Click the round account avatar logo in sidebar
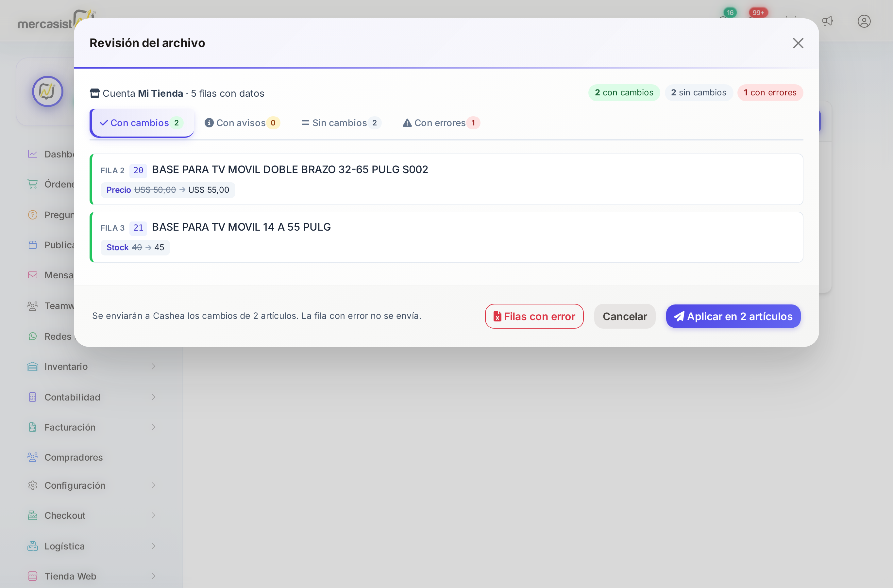Screen dimensions: 893x588 (x=48, y=91)
